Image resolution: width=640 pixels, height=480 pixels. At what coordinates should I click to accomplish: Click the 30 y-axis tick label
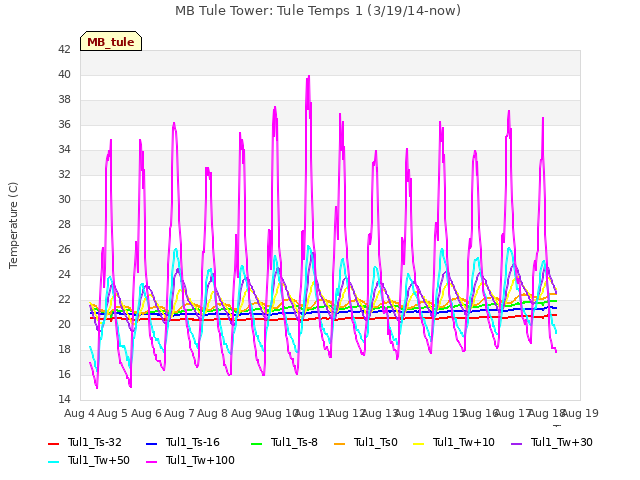[x=64, y=200]
